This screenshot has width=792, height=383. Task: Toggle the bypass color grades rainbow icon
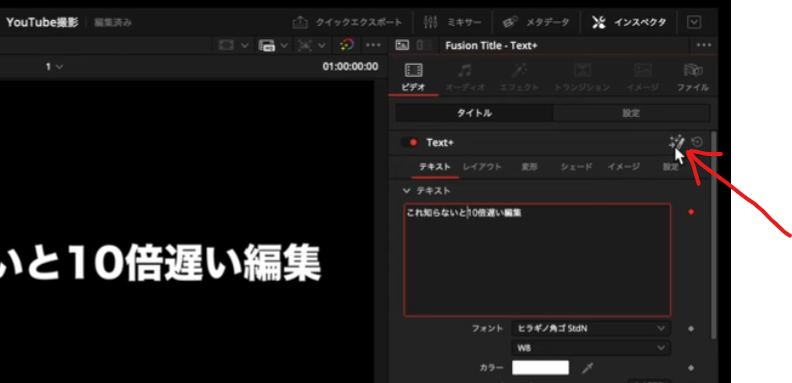coord(347,45)
